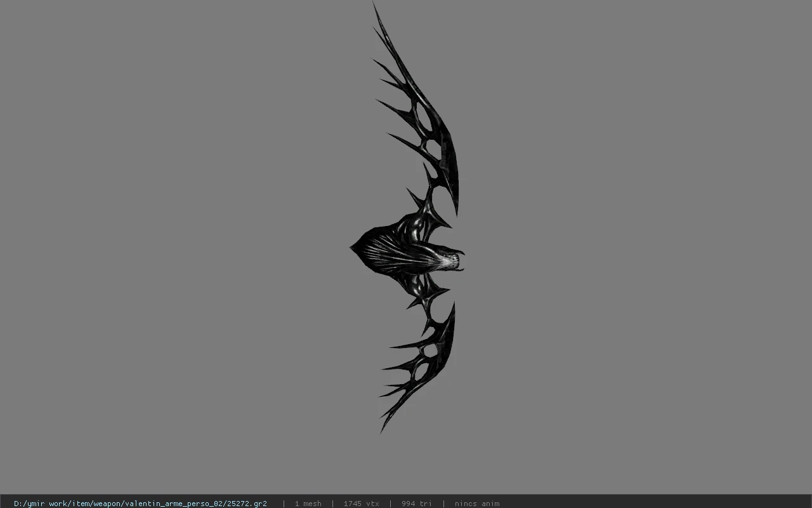This screenshot has height=508, width=812.
Task: Click the '1 mesh' status entry
Action: pyautogui.click(x=308, y=504)
